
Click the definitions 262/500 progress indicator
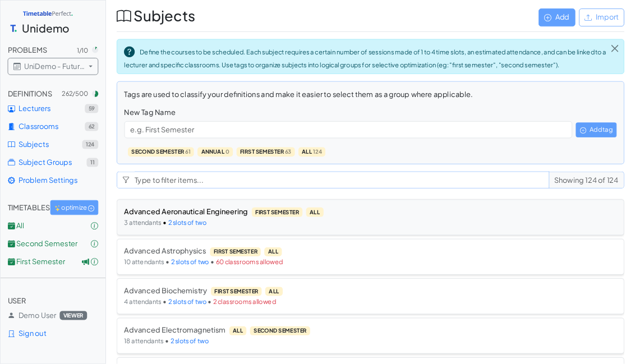point(95,94)
